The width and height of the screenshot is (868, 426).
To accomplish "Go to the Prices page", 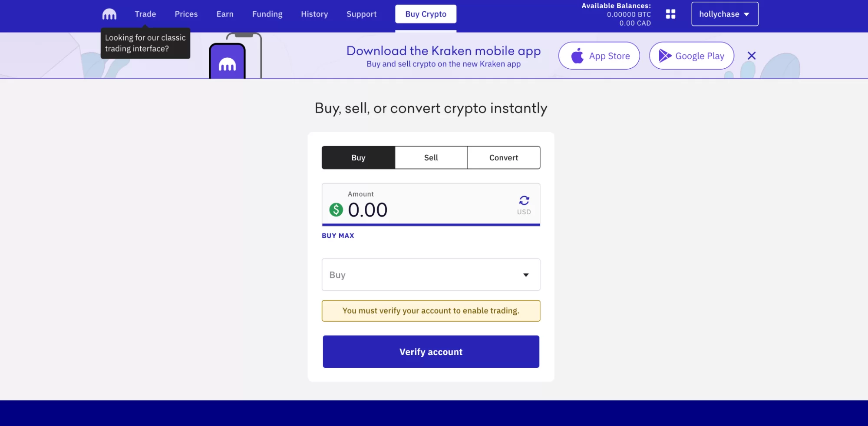I will coord(186,14).
